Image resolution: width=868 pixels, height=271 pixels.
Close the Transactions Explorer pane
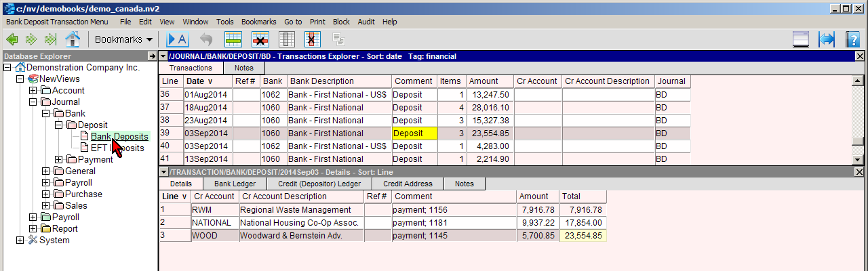(x=860, y=57)
